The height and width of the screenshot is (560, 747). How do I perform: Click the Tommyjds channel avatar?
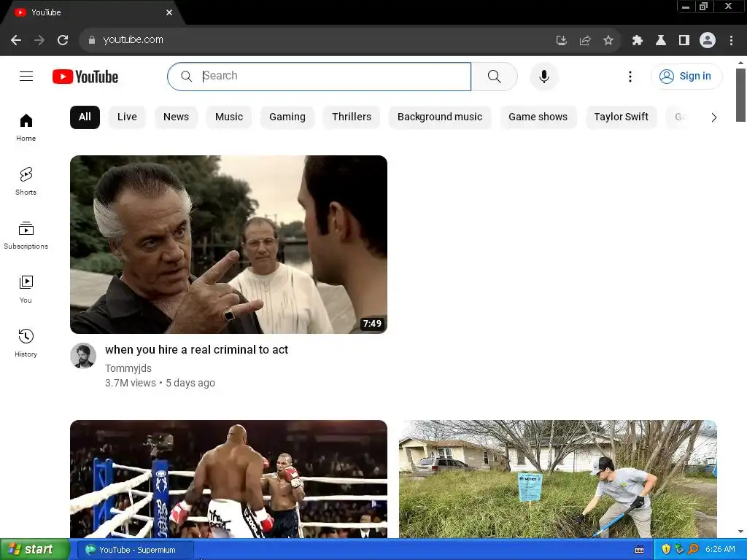83,356
